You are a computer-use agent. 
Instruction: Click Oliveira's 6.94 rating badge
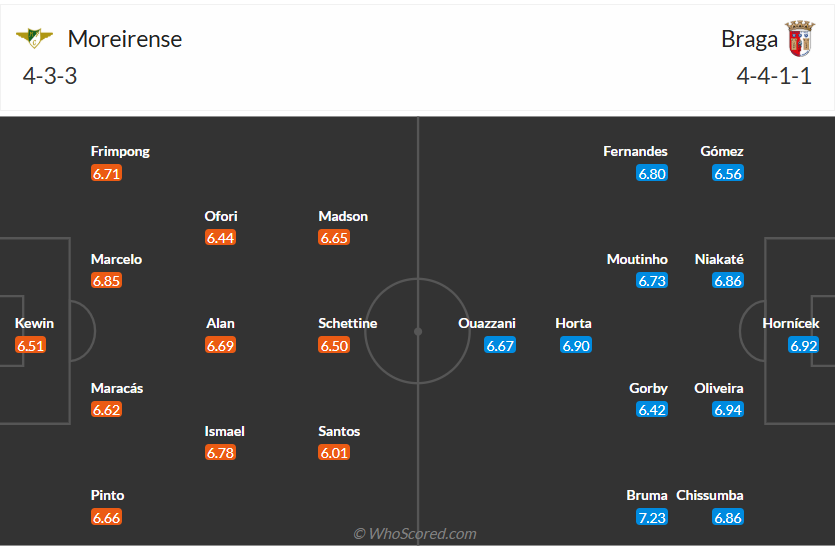(x=728, y=409)
